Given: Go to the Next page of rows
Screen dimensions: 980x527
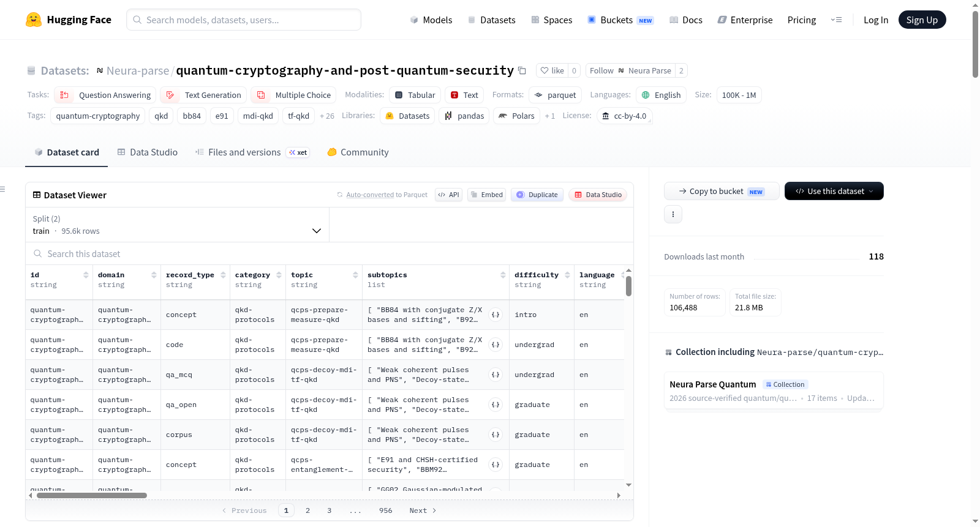Looking at the screenshot, I should [423, 510].
